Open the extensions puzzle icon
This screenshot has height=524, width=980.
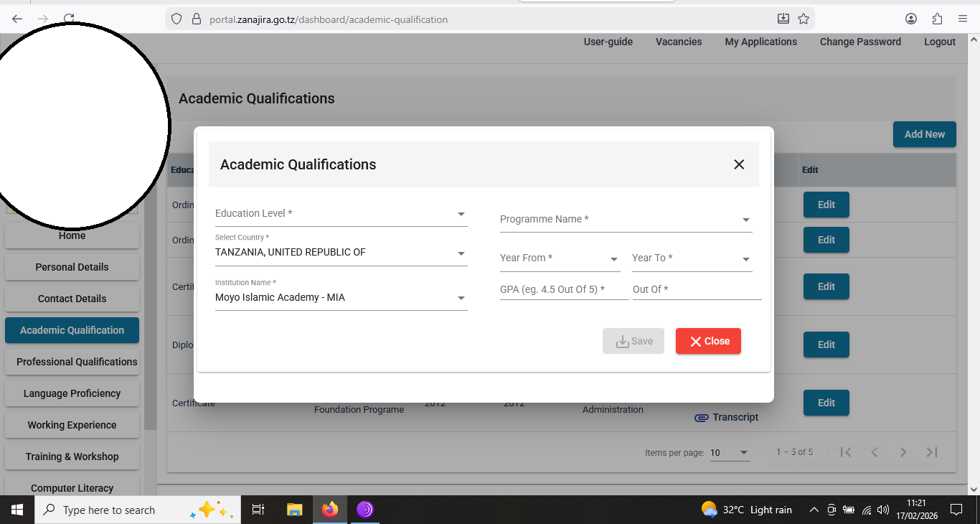(x=937, y=19)
